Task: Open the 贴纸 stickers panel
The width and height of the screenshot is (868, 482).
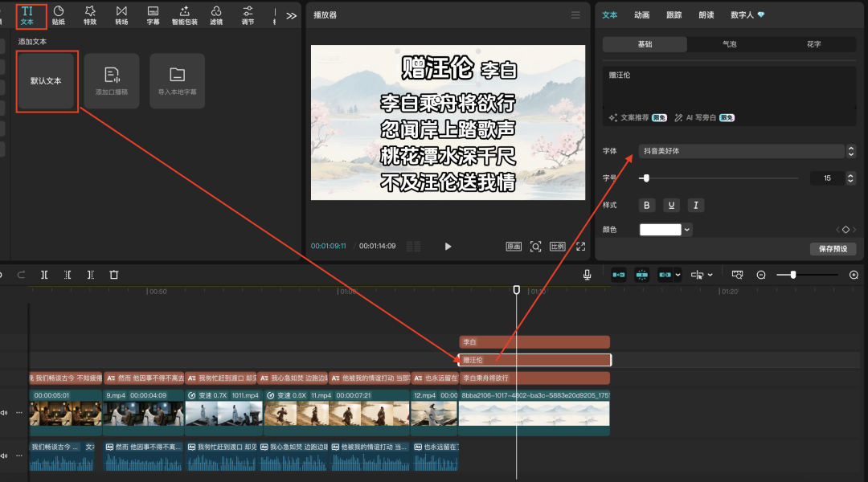Action: pyautogui.click(x=59, y=14)
